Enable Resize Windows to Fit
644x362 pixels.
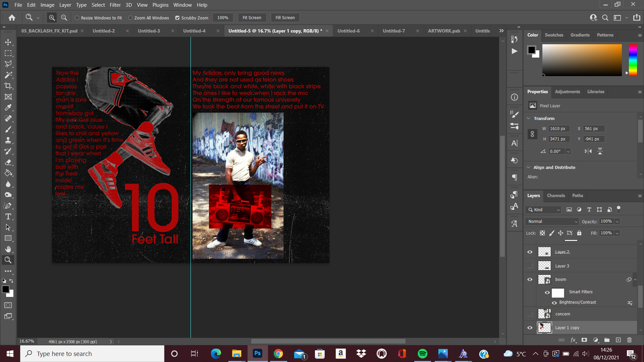click(x=77, y=18)
